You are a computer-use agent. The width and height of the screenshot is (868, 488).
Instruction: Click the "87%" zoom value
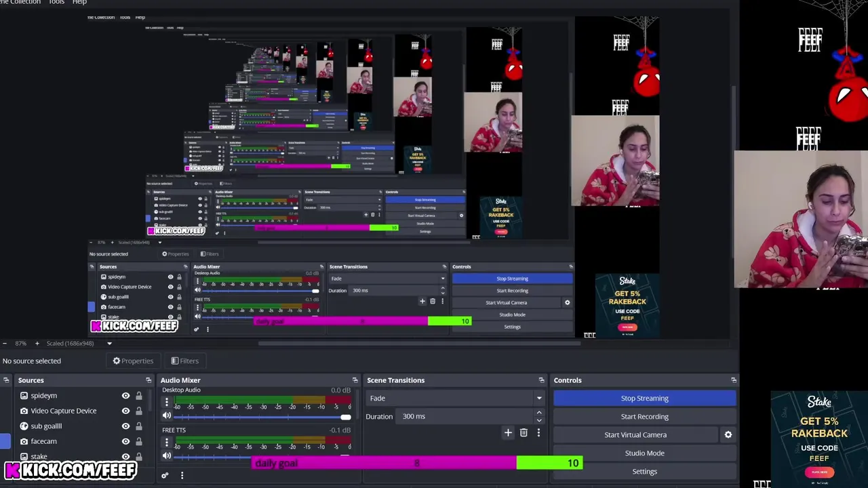[x=21, y=344]
